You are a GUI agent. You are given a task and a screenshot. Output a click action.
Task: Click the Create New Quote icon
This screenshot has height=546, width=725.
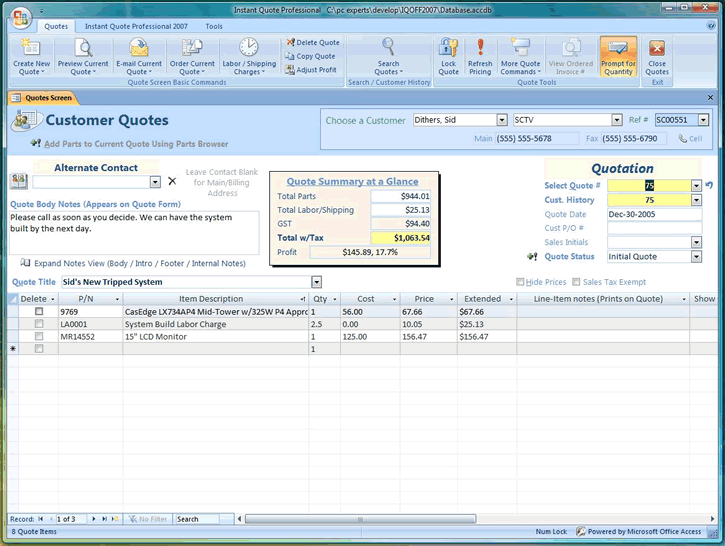[x=31, y=55]
